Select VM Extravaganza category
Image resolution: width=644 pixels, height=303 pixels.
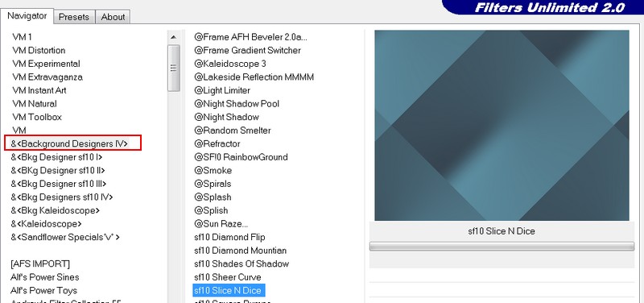[47, 77]
